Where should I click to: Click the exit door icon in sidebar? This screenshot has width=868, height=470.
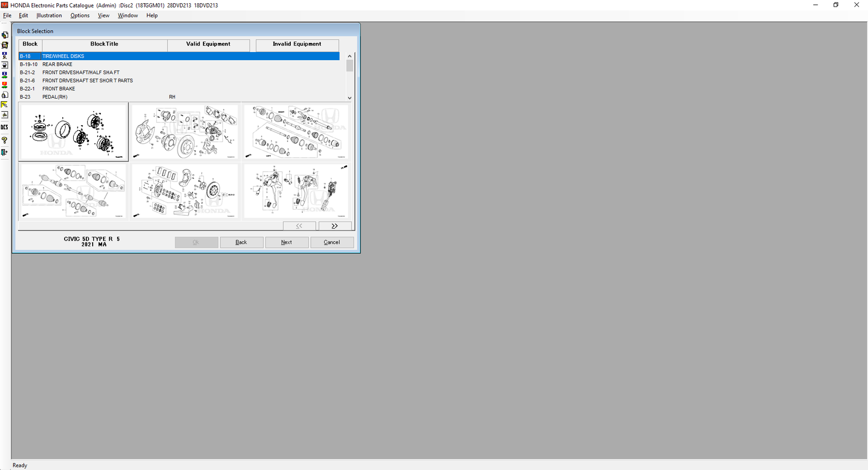(4, 152)
